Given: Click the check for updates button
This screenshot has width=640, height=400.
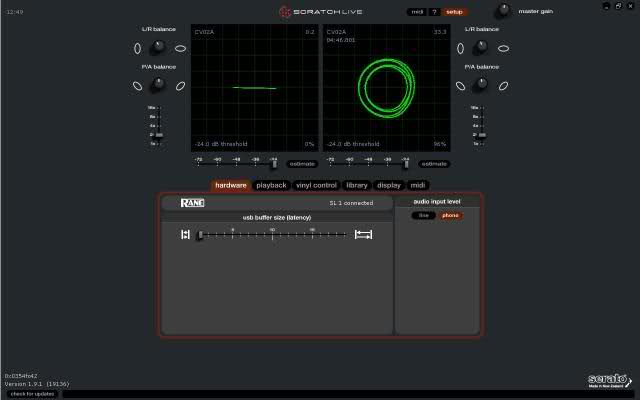Looking at the screenshot, I should (x=32, y=394).
